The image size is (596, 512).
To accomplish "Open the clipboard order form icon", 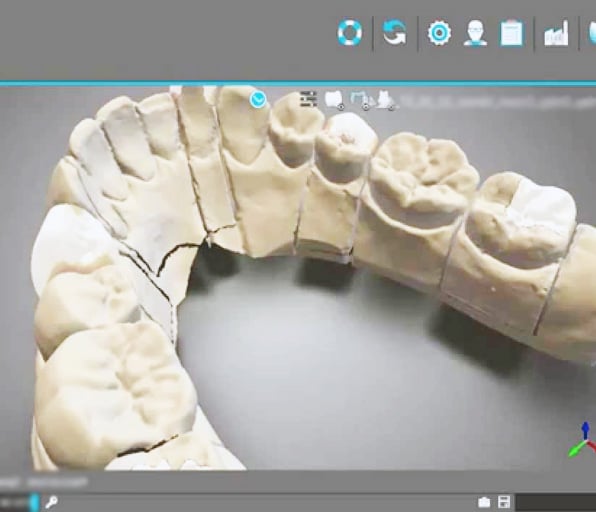I will (x=512, y=33).
